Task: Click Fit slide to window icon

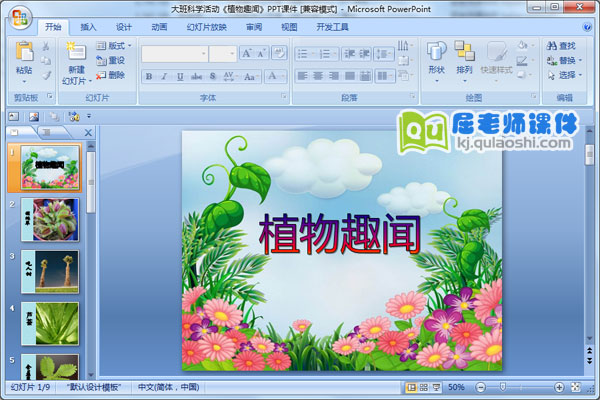Action: click(576, 387)
